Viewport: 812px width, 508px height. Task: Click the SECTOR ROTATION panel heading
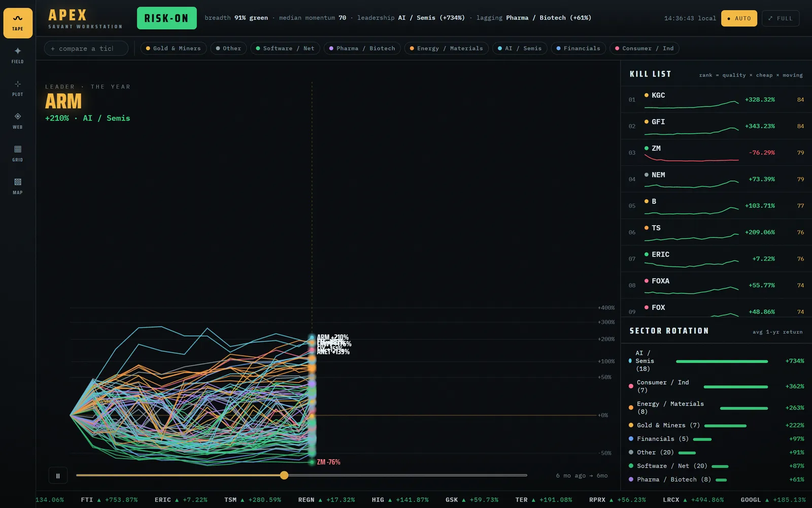(x=669, y=331)
